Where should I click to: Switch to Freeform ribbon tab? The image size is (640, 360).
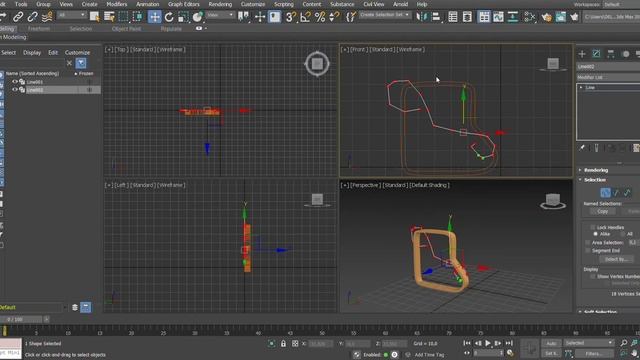[39, 29]
